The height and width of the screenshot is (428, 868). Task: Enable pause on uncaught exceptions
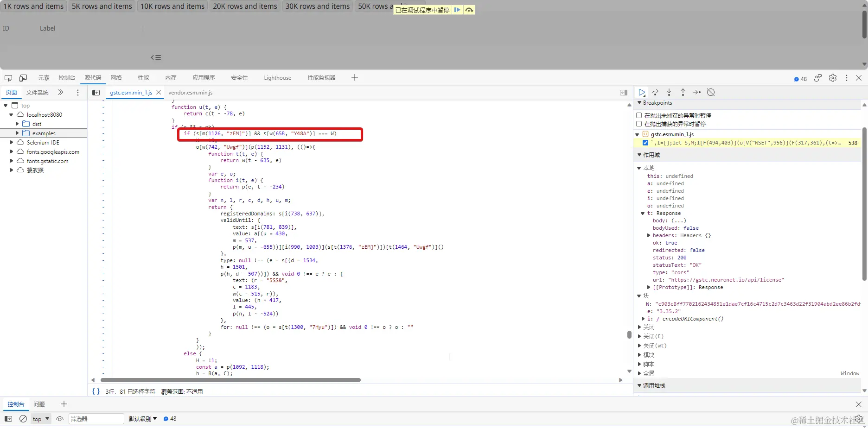tap(639, 115)
